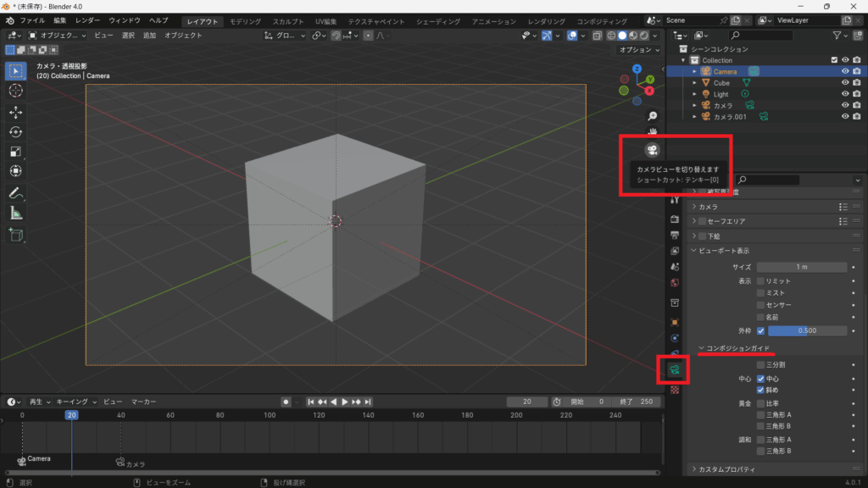The height and width of the screenshot is (488, 868).
Task: Open the camera data properties tab
Action: [x=675, y=370]
